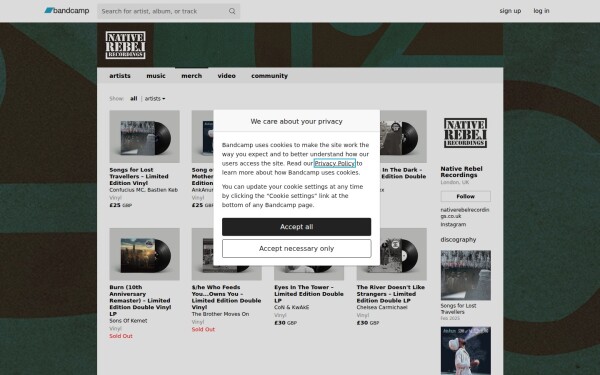The width and height of the screenshot is (600, 375).
Task: Expand the artists filter dropdown
Action: tap(155, 98)
